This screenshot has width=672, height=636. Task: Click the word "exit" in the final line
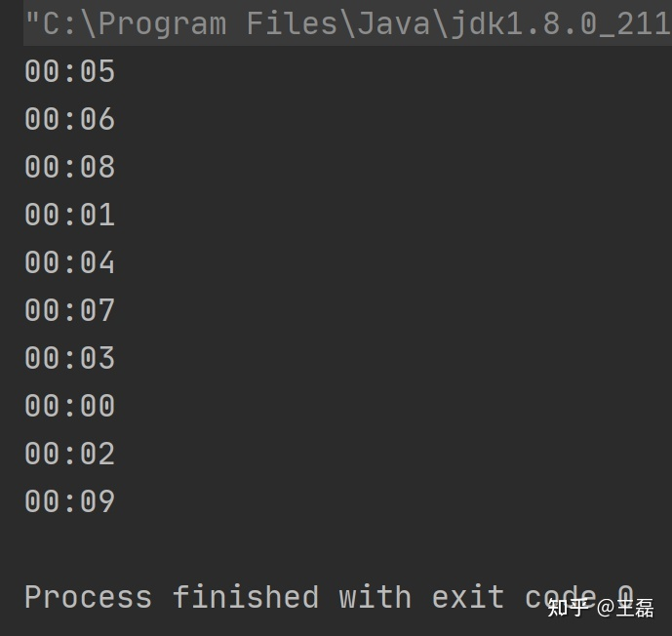[x=468, y=597]
